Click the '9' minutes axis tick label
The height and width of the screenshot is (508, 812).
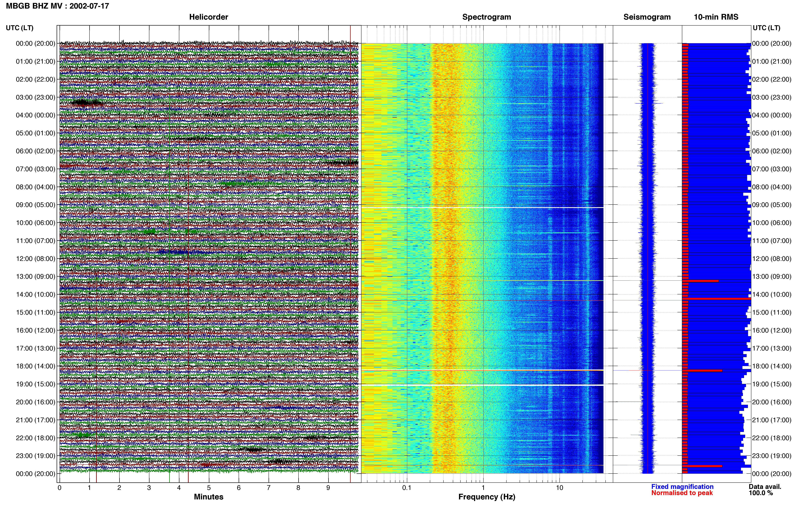point(328,488)
